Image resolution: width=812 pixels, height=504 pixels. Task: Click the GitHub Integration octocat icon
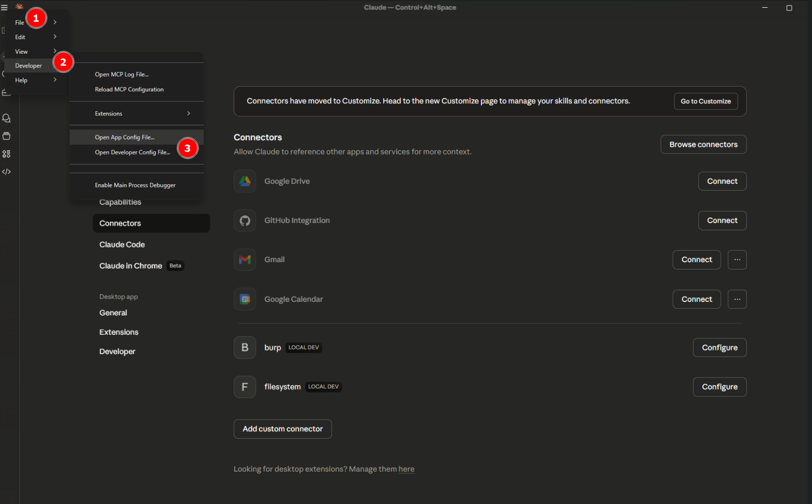tap(245, 221)
